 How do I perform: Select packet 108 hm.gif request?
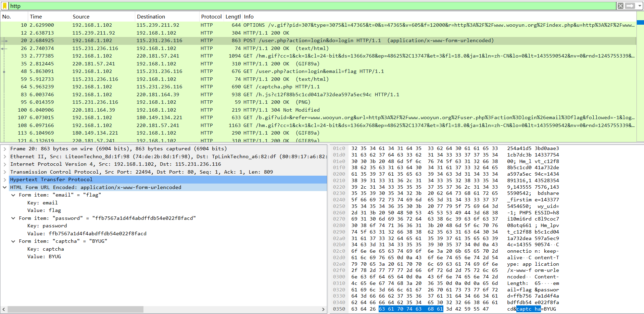pyautogui.click(x=318, y=125)
